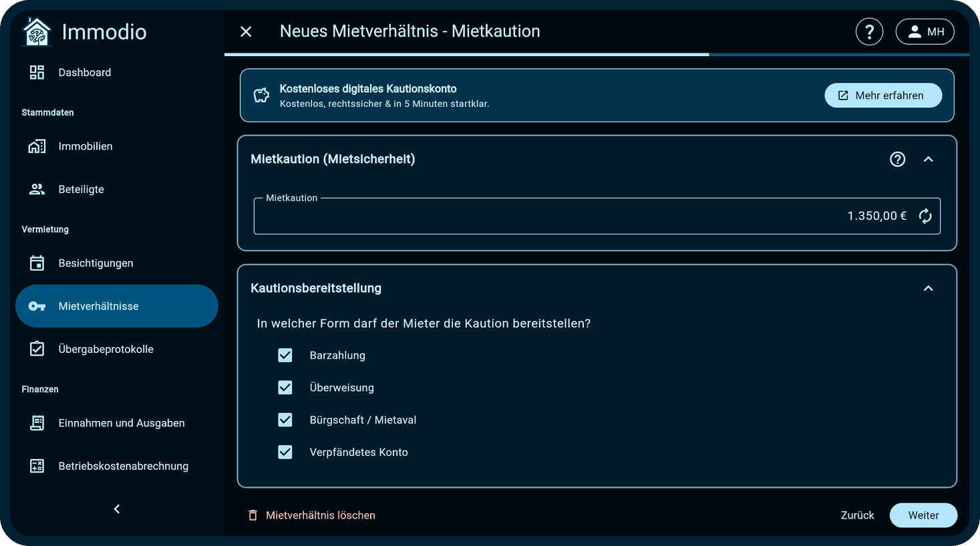Screen dimensions: 980x546
Task: Uncheck the Überweisung checkbox
Action: (285, 388)
